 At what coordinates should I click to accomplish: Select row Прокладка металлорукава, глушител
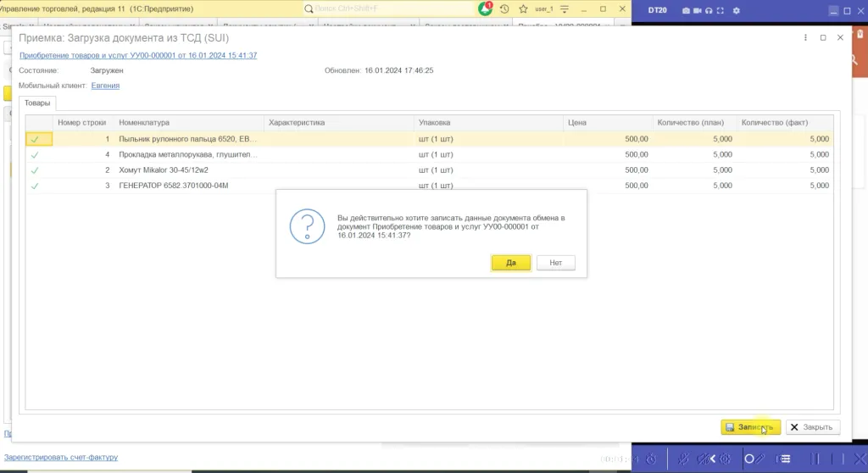pyautogui.click(x=429, y=154)
